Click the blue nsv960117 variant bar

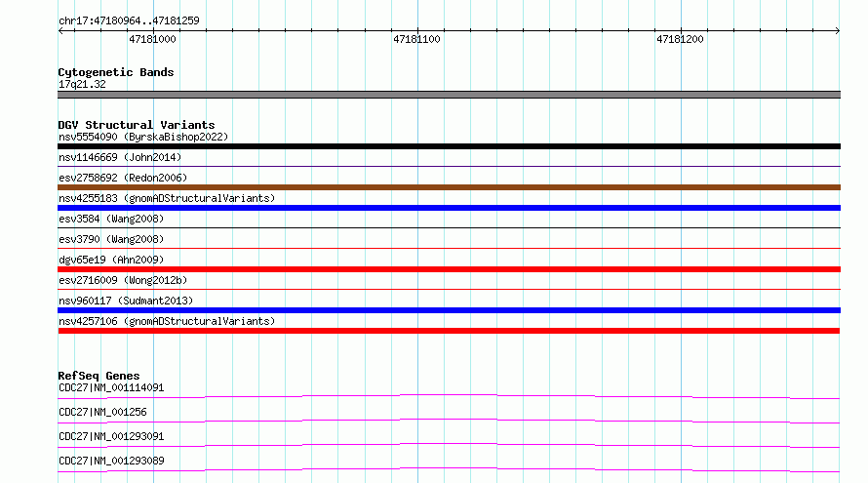449,310
